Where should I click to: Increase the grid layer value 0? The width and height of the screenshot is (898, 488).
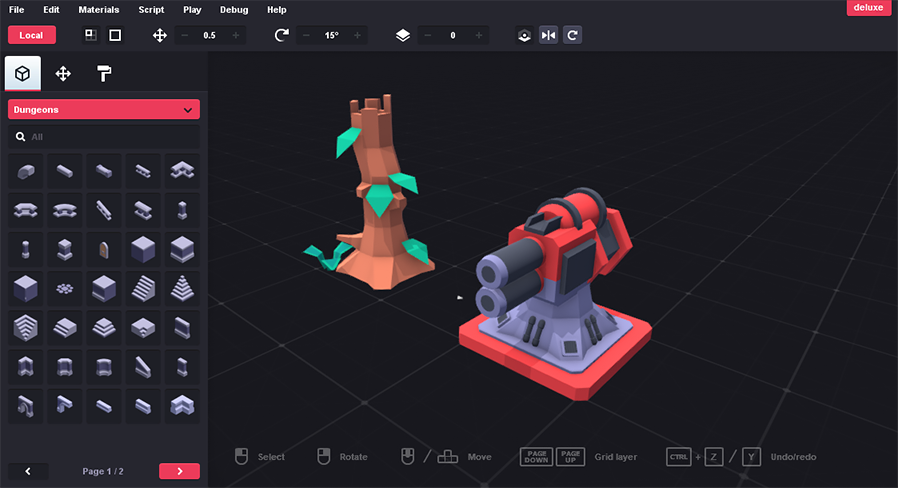(x=479, y=36)
